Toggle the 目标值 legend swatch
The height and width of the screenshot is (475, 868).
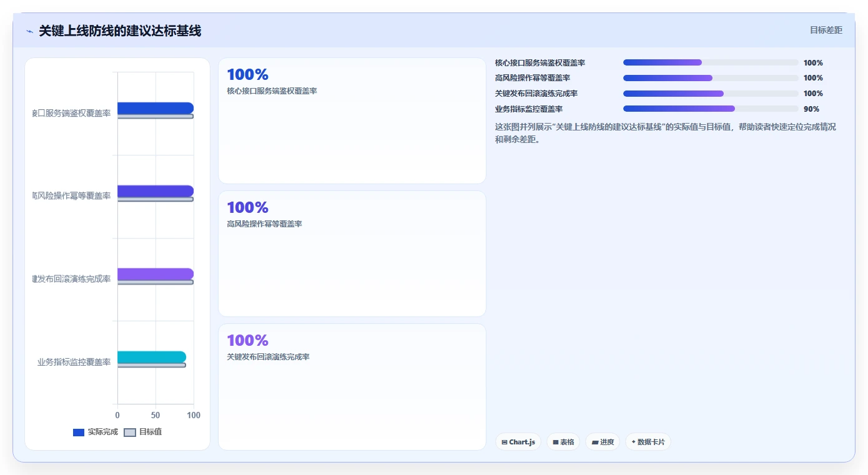tap(130, 433)
